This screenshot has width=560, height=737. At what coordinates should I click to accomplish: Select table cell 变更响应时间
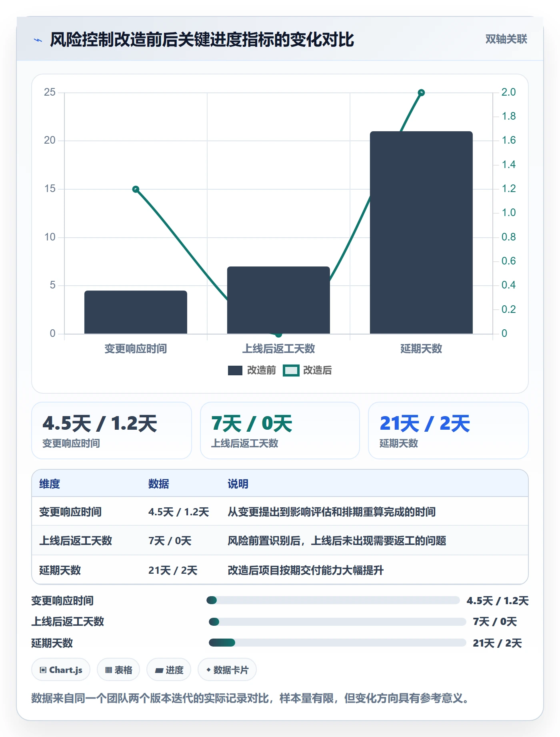pyautogui.click(x=70, y=512)
